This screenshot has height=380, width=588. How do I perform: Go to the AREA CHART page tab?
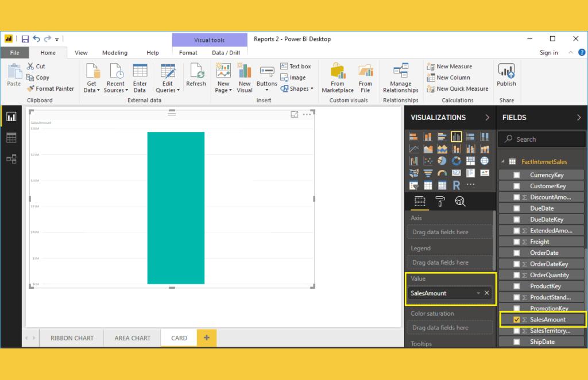(133, 338)
